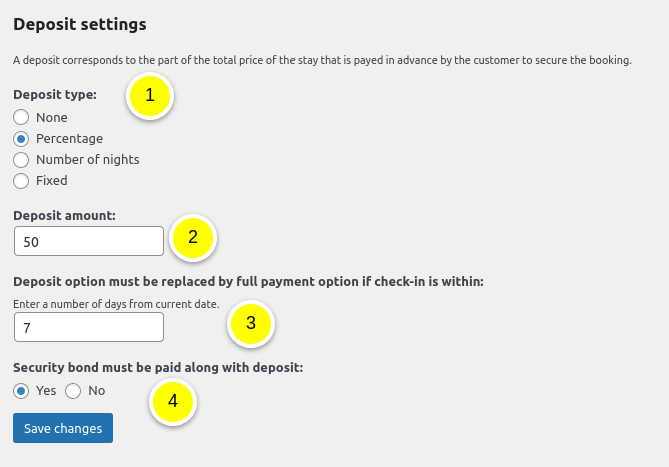Click the Deposit type label
The width and height of the screenshot is (669, 467).
click(55, 95)
